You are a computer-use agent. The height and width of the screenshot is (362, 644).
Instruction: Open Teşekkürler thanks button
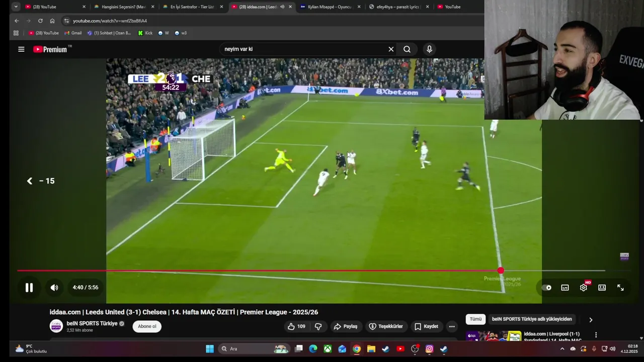(x=385, y=326)
